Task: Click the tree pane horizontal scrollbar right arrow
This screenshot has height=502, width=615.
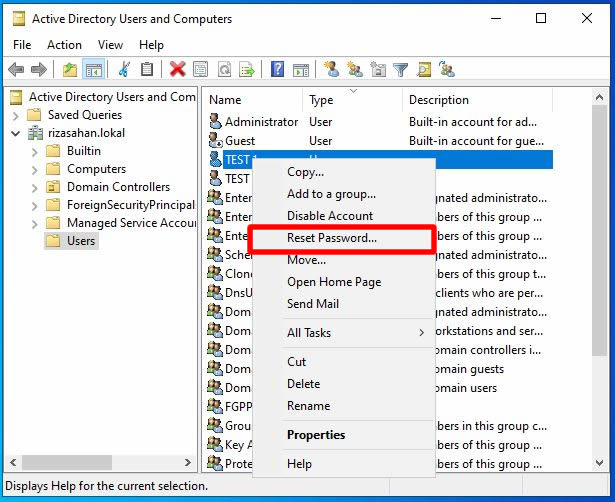Action: point(188,462)
